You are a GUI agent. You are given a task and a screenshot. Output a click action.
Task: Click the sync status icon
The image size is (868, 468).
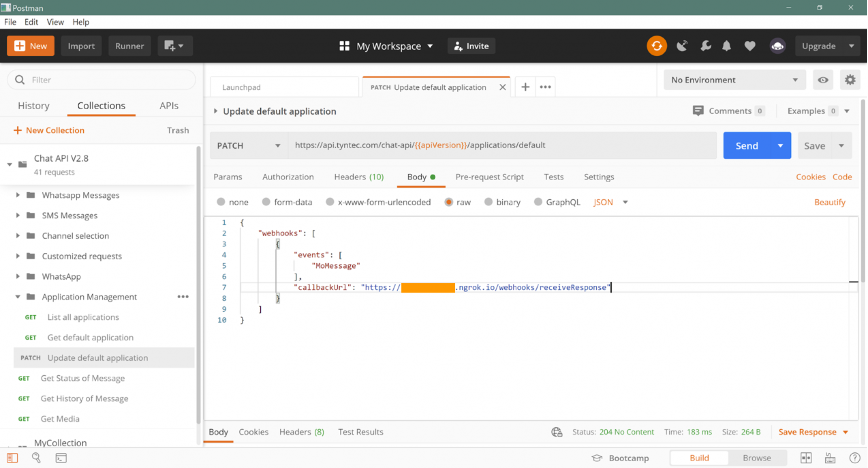point(657,46)
